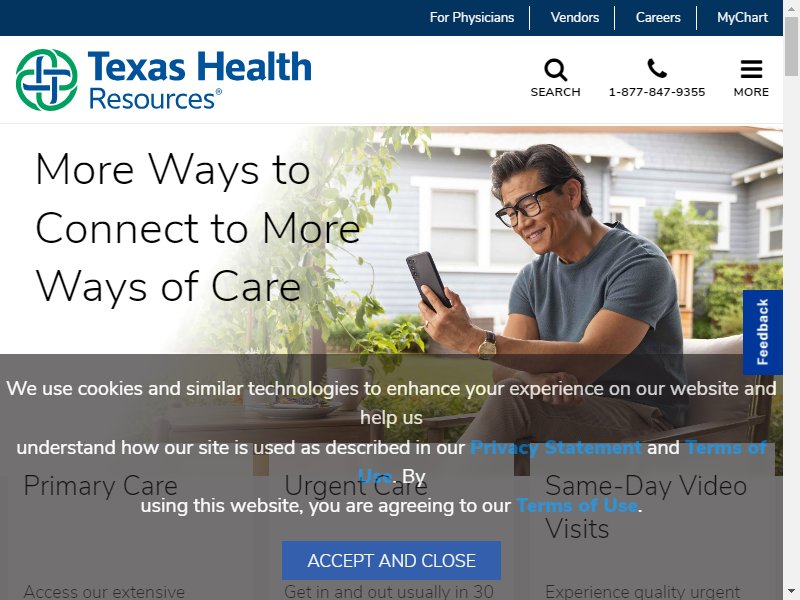Go to Careers in top bar
This screenshot has height=600, width=800.
point(658,17)
